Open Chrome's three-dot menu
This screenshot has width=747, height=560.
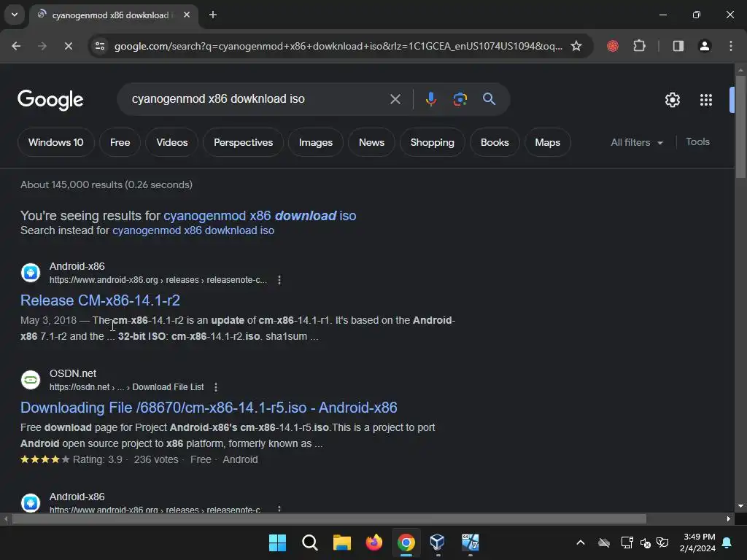tap(731, 46)
